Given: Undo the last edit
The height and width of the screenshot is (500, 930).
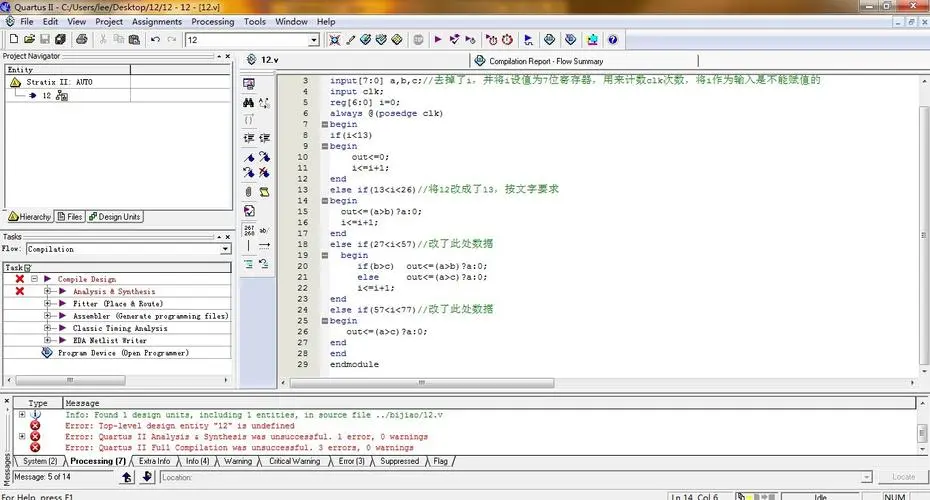Looking at the screenshot, I should coord(155,39).
